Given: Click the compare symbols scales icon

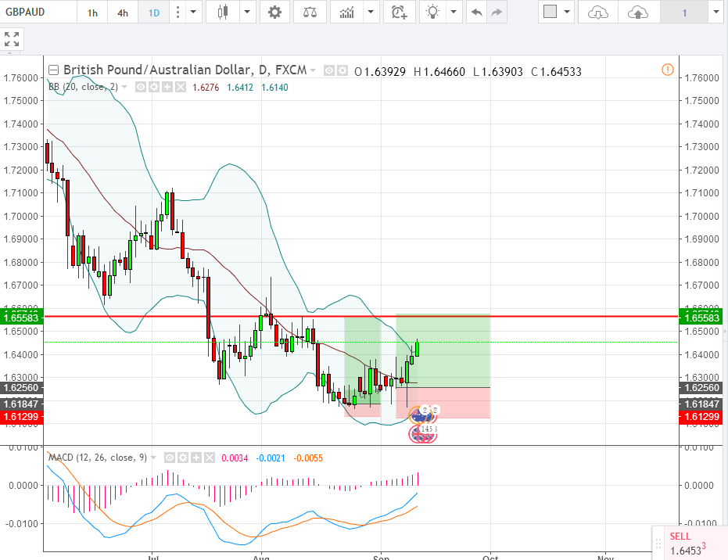Looking at the screenshot, I should (x=310, y=12).
